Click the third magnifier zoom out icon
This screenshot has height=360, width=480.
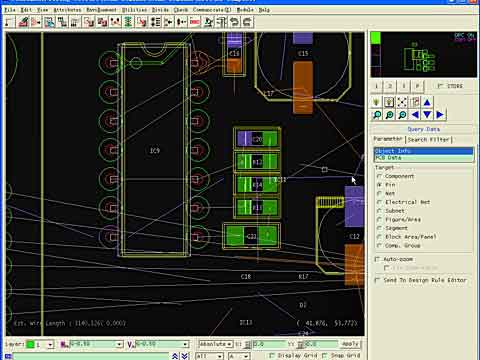(402, 115)
